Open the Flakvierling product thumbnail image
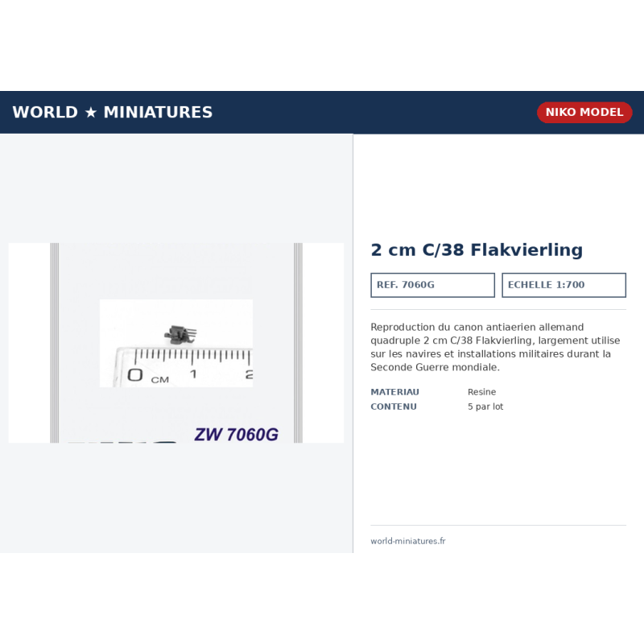The image size is (644, 644). (x=176, y=343)
